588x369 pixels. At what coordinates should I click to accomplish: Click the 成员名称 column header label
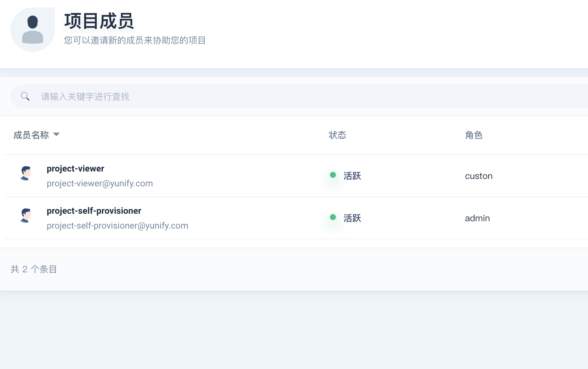click(31, 135)
